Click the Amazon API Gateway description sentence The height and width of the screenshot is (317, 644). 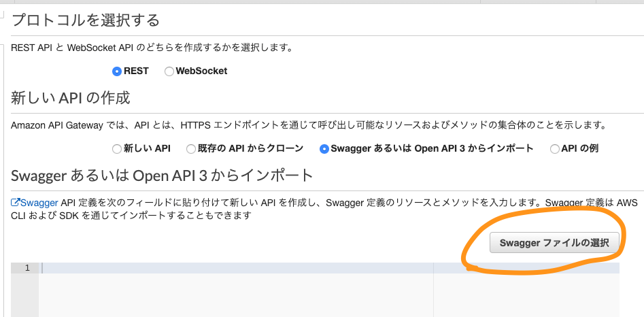pyautogui.click(x=309, y=125)
